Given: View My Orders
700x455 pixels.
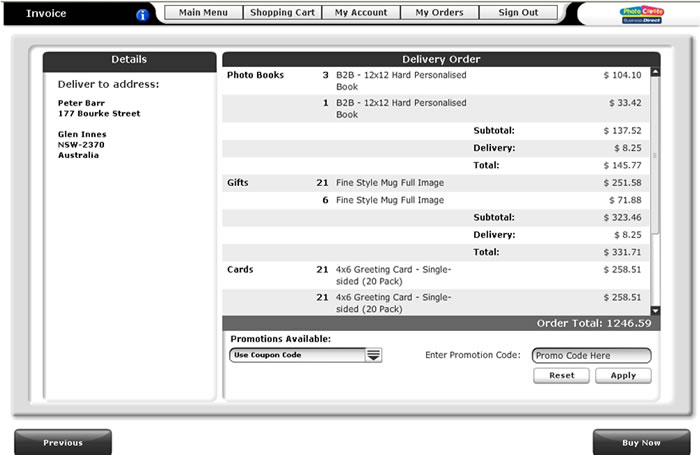Looking at the screenshot, I should (x=439, y=13).
